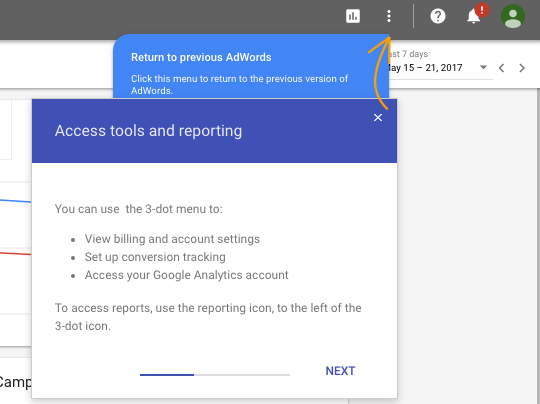Open the help question mark icon
The height and width of the screenshot is (404, 540).
pyautogui.click(x=438, y=16)
